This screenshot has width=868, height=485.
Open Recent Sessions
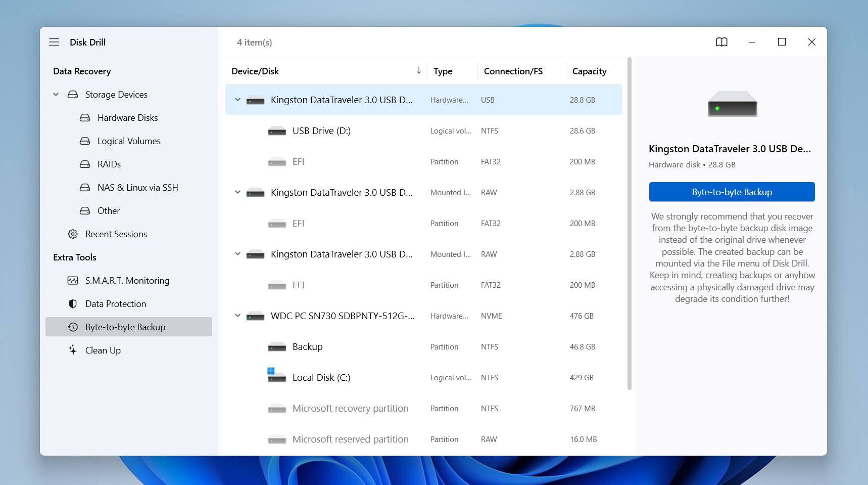click(116, 234)
